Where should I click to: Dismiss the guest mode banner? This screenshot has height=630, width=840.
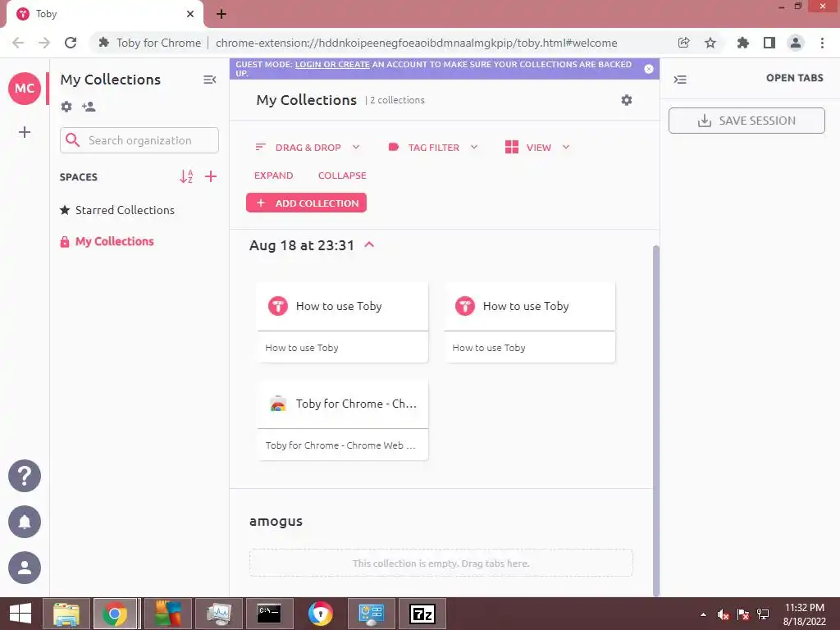pyautogui.click(x=649, y=69)
